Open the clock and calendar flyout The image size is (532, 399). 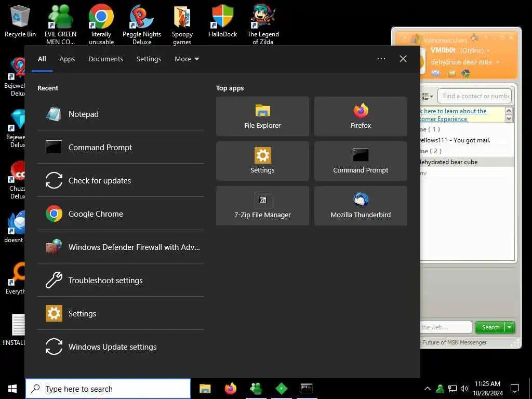pyautogui.click(x=487, y=389)
